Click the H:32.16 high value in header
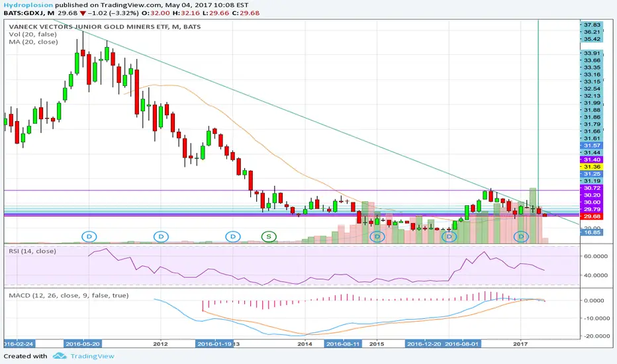617x364 pixels. 187,13
